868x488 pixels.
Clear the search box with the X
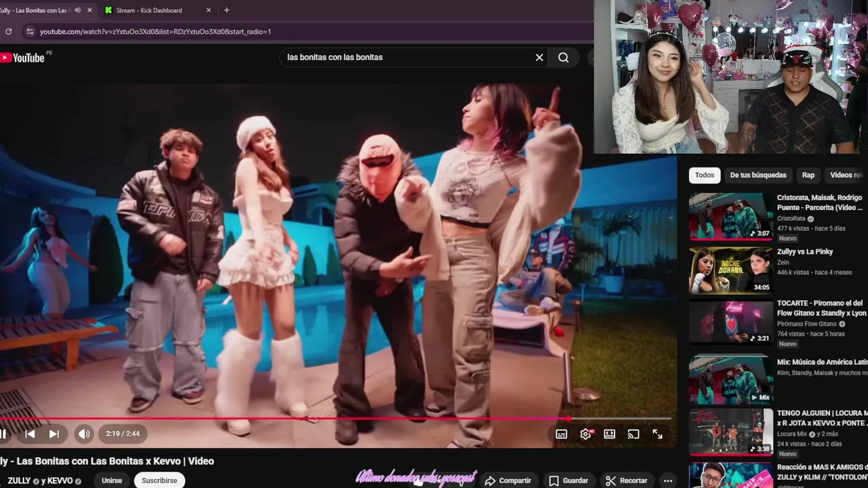point(539,58)
